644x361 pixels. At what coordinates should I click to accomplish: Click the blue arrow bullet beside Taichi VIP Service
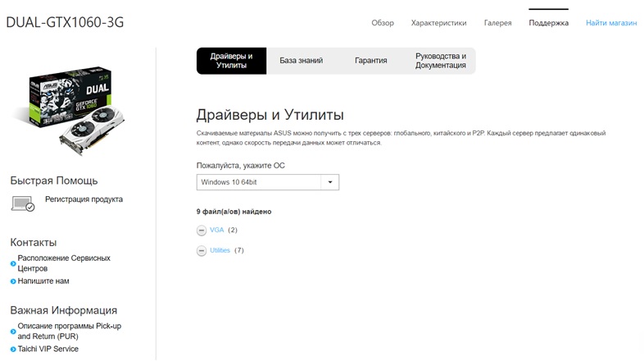click(x=13, y=349)
